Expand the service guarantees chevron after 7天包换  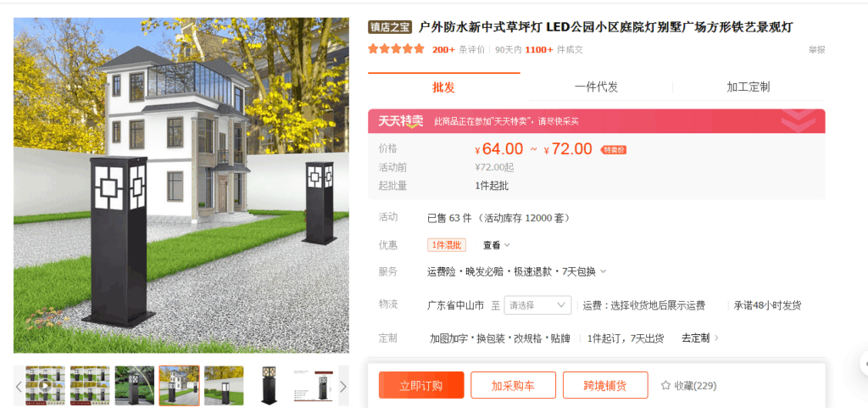(x=603, y=271)
